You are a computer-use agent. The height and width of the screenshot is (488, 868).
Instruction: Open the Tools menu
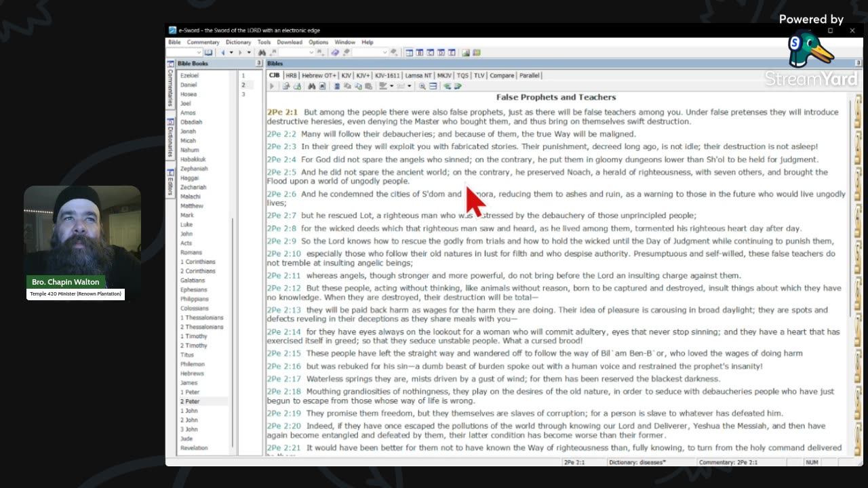264,42
